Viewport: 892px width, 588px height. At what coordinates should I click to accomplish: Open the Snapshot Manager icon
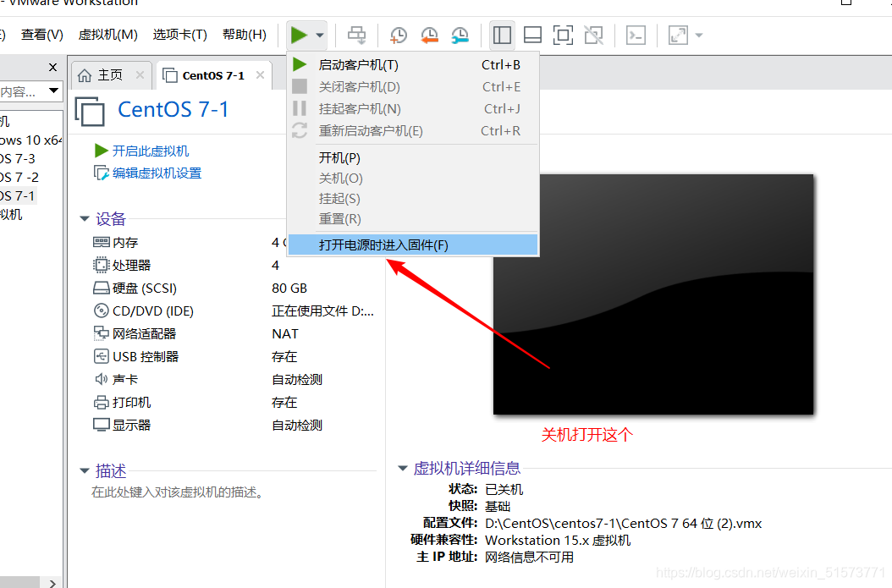[460, 35]
